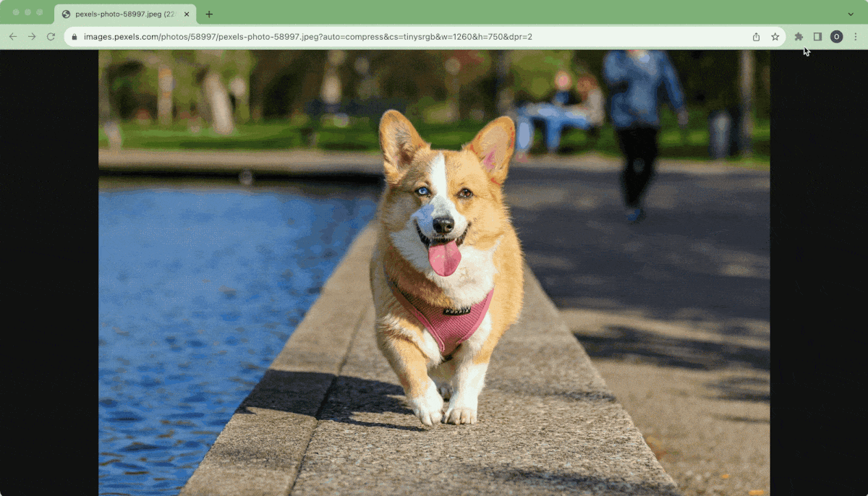Open the browser side panel

tap(818, 36)
